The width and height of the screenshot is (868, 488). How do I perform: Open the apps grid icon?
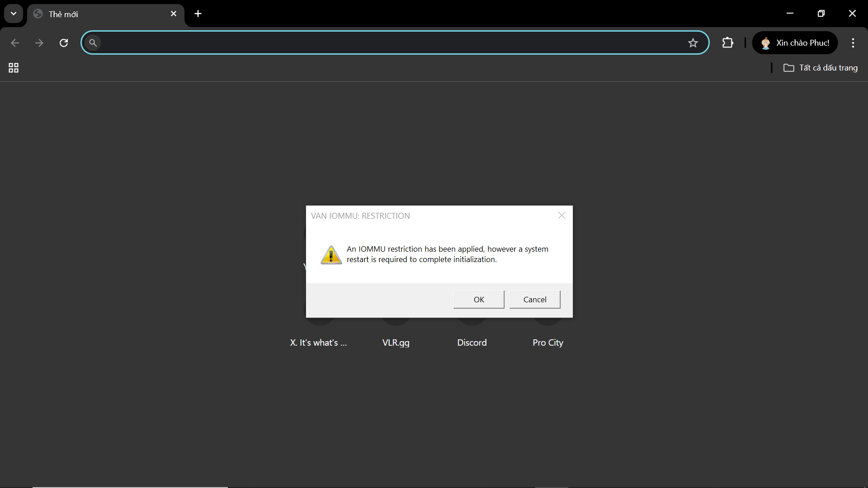coord(14,68)
